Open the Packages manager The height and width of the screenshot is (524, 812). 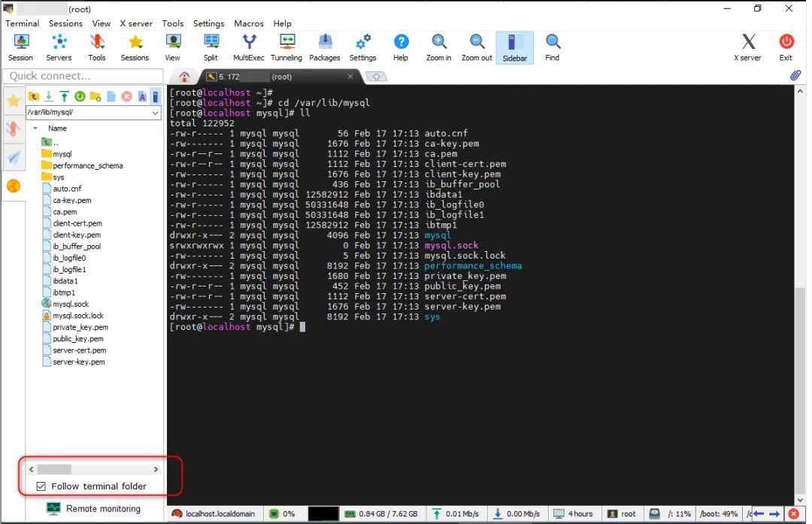325,47
